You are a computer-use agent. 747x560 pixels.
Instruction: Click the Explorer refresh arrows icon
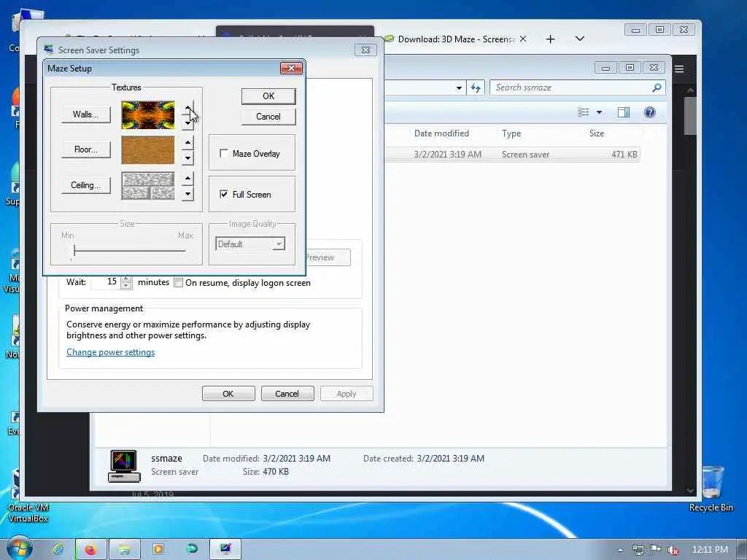[476, 87]
